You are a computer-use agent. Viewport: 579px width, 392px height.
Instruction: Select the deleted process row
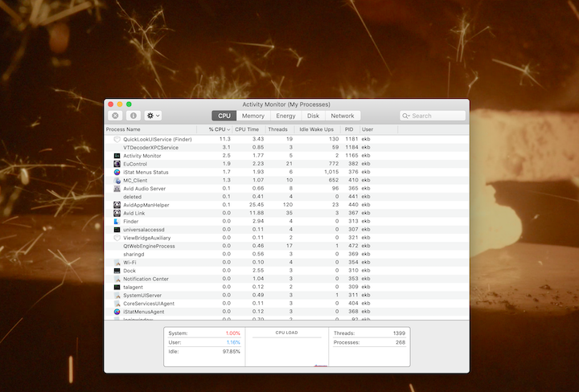click(x=286, y=197)
